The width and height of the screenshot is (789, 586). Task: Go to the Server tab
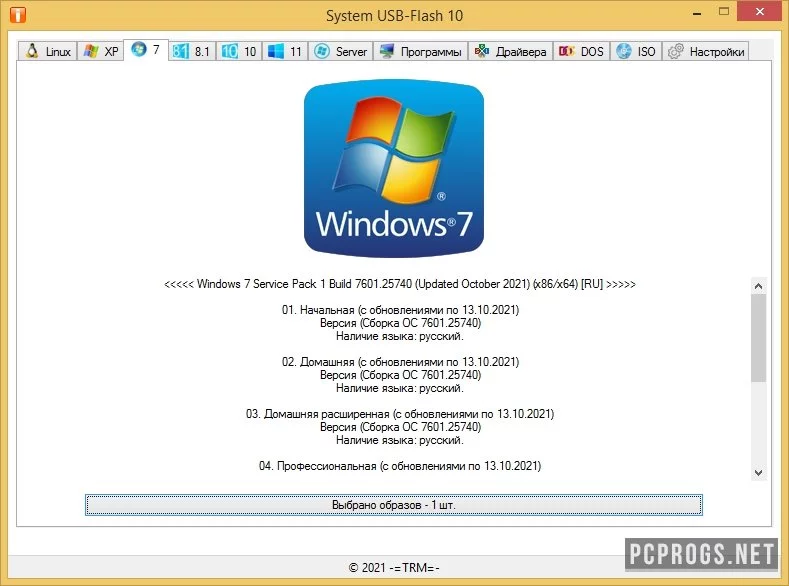tap(341, 51)
